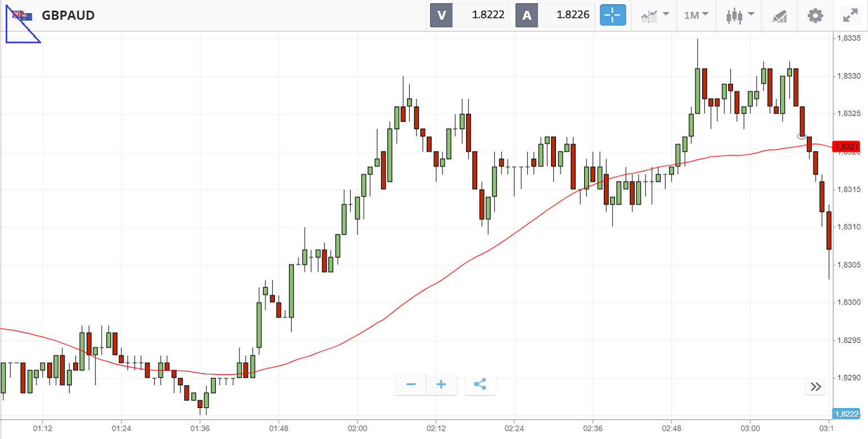Image resolution: width=868 pixels, height=439 pixels.
Task: Click the blue 1.8222 current price label
Action: tap(846, 414)
